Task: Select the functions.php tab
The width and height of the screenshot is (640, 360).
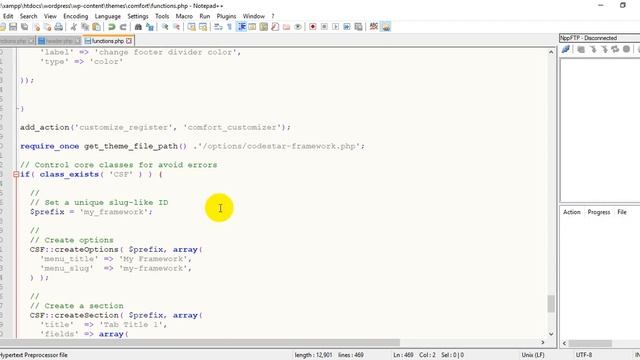Action: (107, 41)
